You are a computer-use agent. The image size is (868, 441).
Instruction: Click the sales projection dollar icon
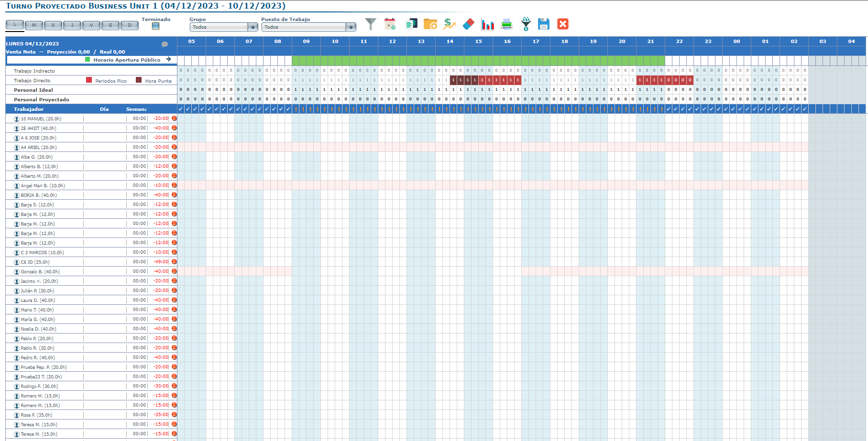pyautogui.click(x=449, y=24)
